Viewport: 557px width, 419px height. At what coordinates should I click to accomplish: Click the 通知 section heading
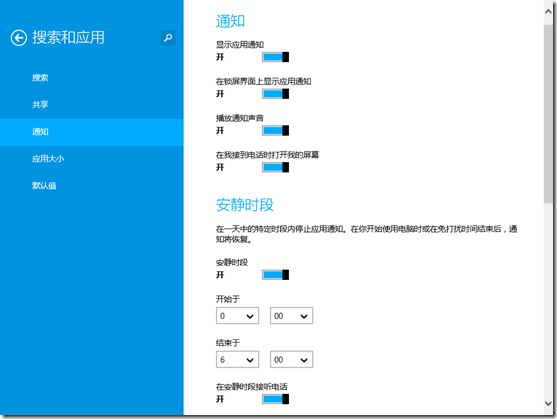[231, 21]
